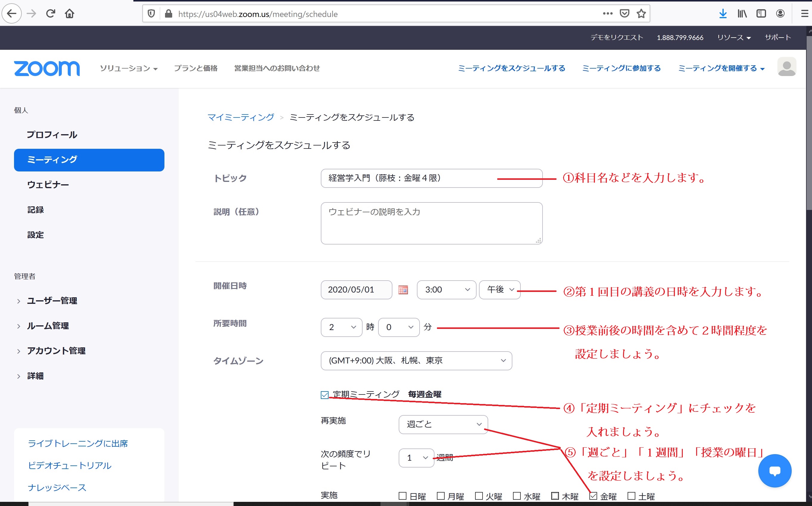Image resolution: width=812 pixels, height=506 pixels.
Task: Click マイミーティング breadcrumb link
Action: point(241,117)
